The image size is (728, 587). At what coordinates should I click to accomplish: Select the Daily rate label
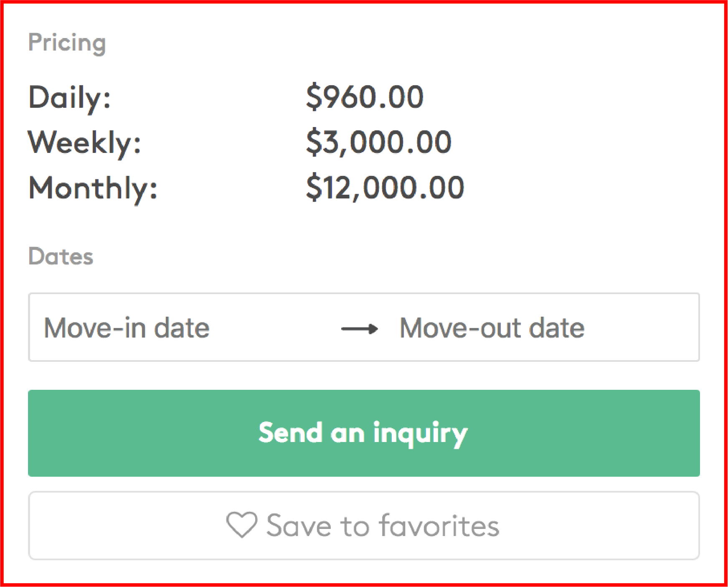coord(69,97)
